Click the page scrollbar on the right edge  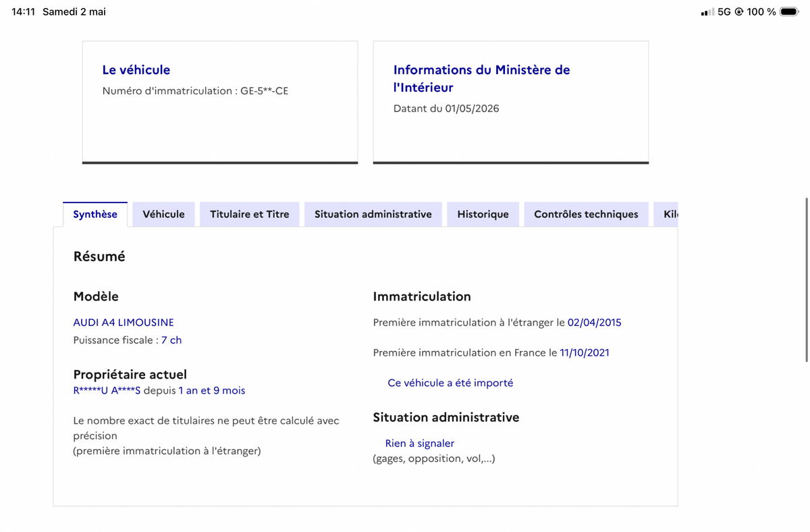[x=807, y=280]
